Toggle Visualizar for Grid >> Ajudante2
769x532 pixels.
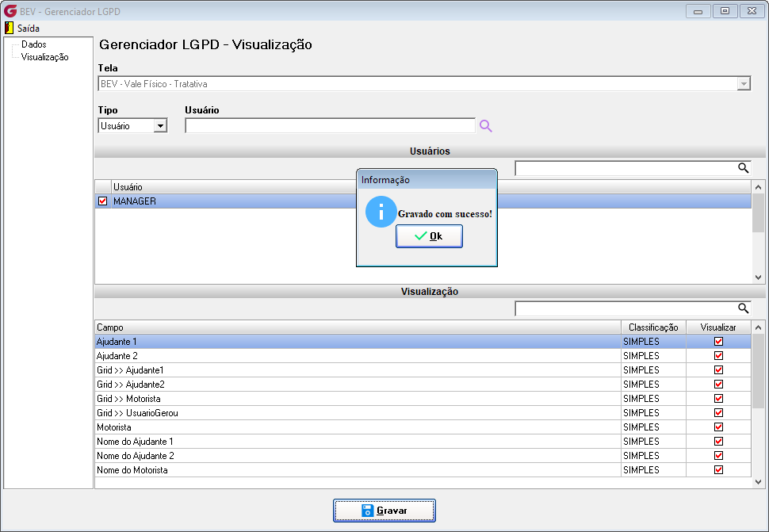pos(718,384)
